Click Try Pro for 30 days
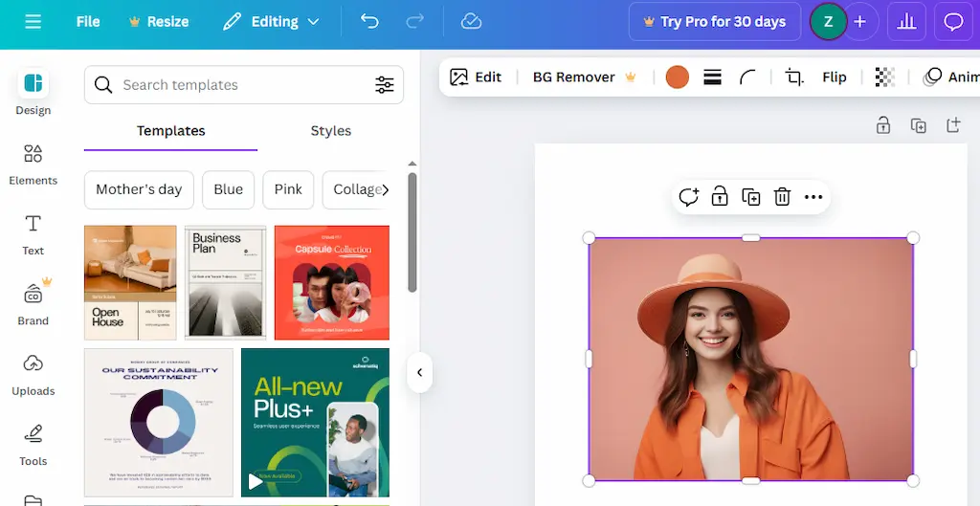 click(x=714, y=22)
